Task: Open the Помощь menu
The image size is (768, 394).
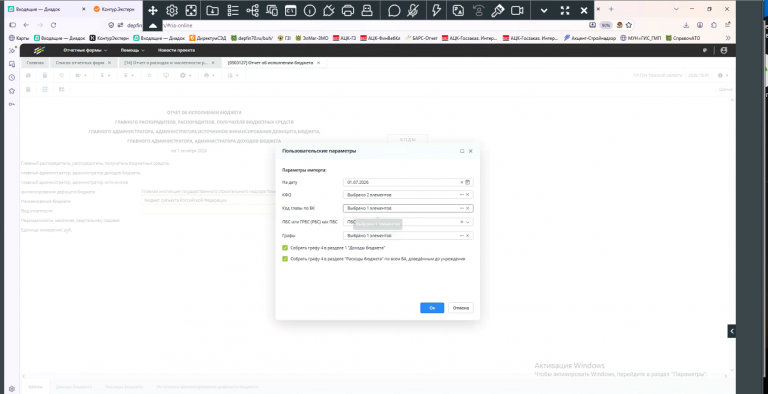Action: pyautogui.click(x=133, y=50)
